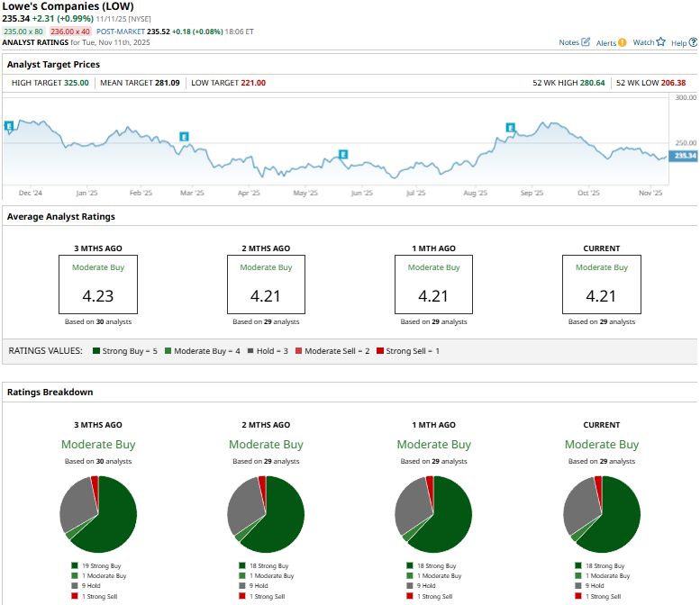Click the 3 Mths Ago 4.23 rating box
The height and width of the screenshot is (605, 700).
pos(97,284)
